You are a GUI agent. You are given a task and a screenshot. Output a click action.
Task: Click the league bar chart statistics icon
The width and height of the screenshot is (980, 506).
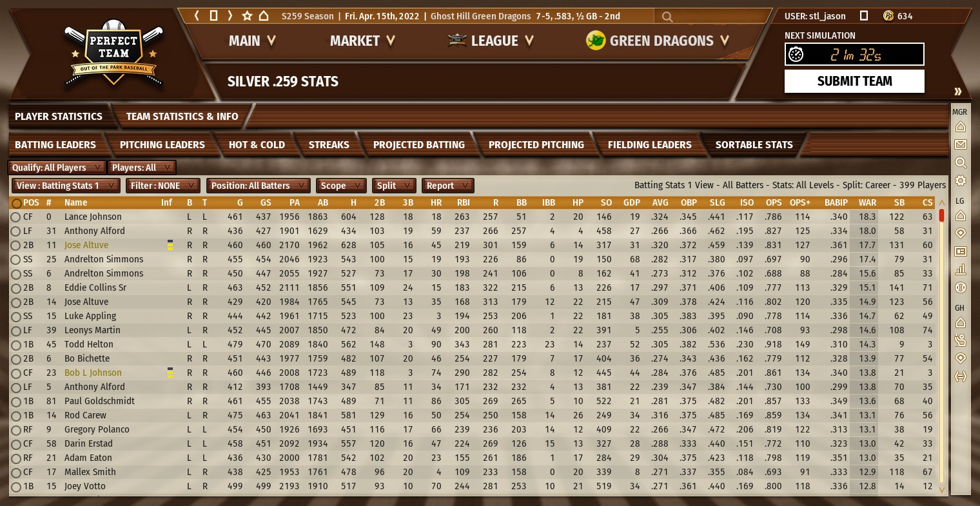point(960,269)
